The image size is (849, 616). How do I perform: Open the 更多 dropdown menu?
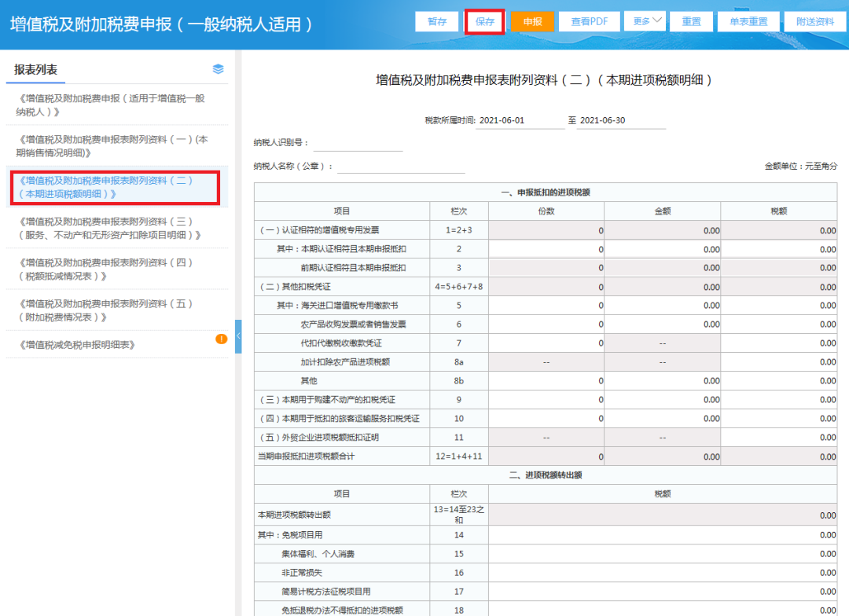pos(645,21)
